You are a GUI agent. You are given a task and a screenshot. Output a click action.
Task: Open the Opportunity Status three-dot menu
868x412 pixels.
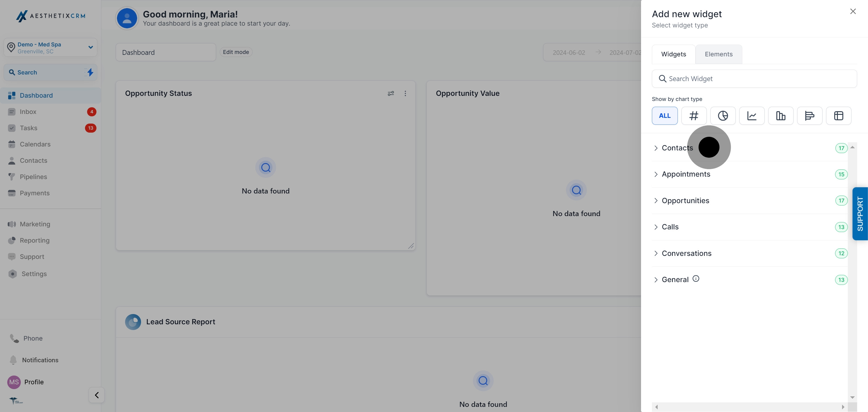pyautogui.click(x=405, y=93)
